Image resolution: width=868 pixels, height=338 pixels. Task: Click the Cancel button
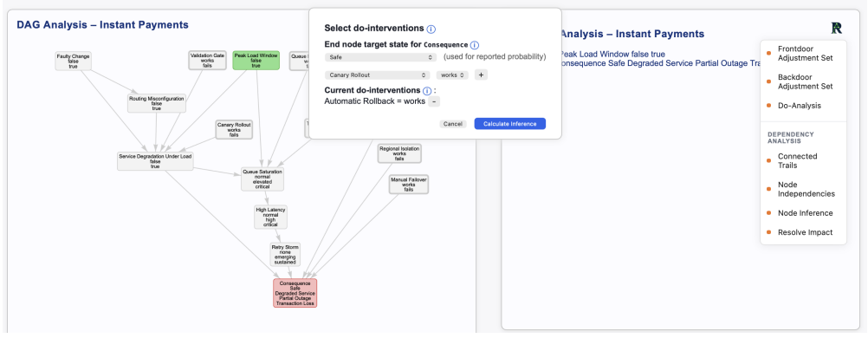click(x=453, y=124)
